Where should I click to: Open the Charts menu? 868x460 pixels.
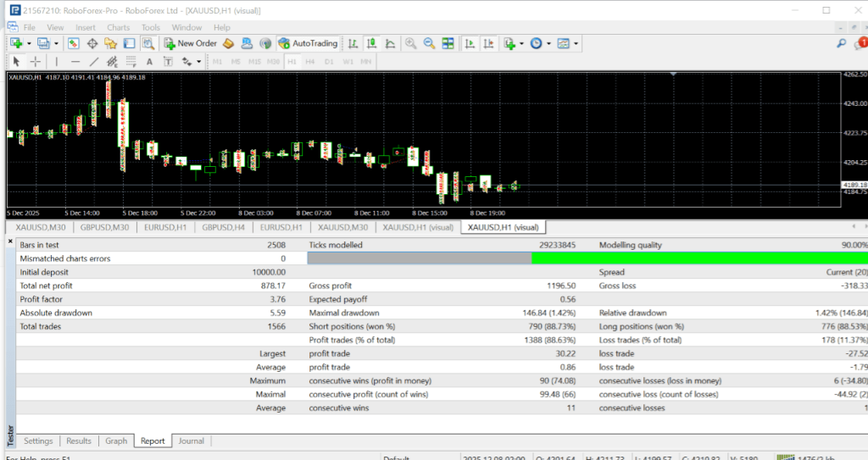[118, 27]
